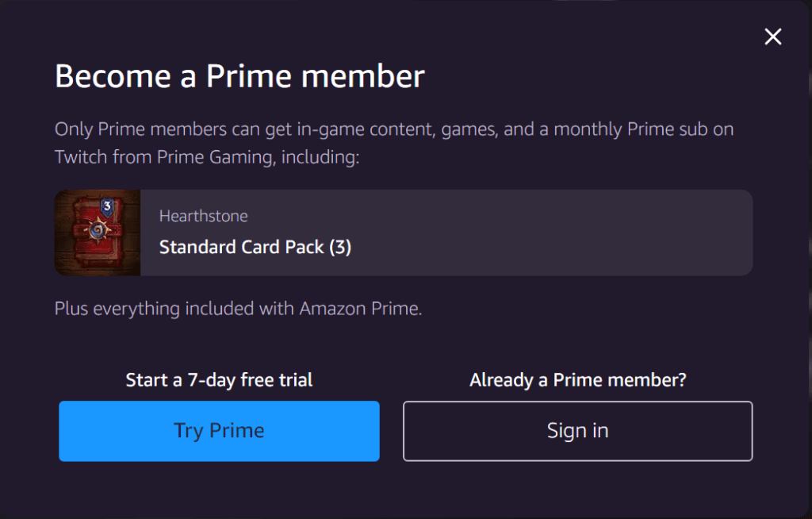Click the Hearthstone card pack thumbnail

click(97, 233)
